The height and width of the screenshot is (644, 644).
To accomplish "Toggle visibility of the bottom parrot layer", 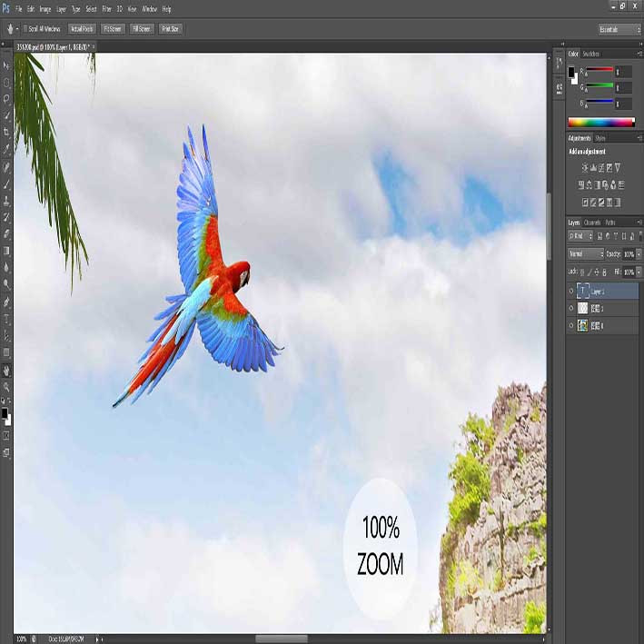I will pos(571,326).
